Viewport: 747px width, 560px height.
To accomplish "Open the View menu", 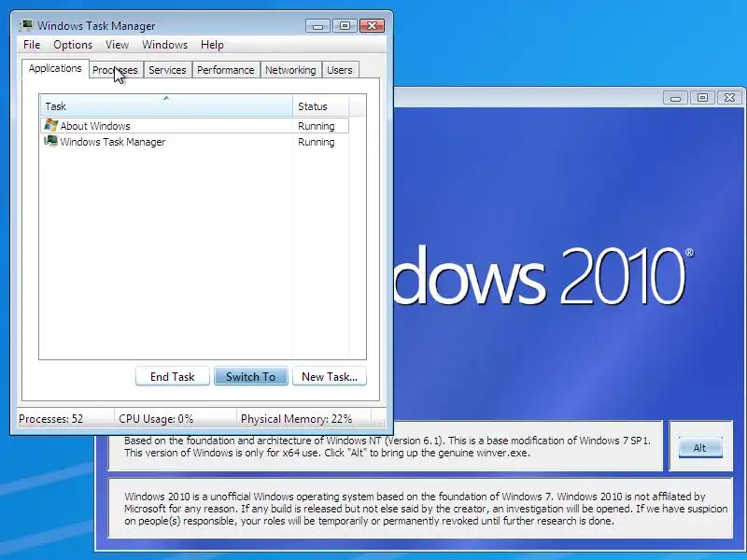I will point(118,45).
